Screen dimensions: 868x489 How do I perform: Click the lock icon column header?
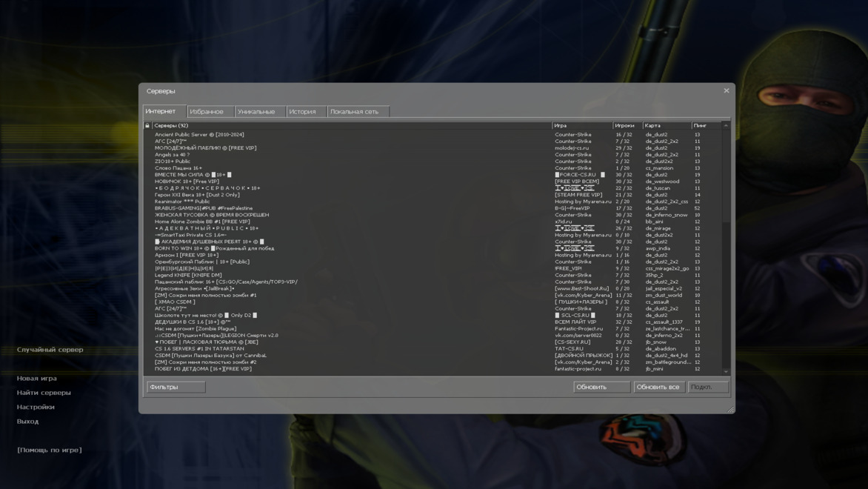(147, 126)
